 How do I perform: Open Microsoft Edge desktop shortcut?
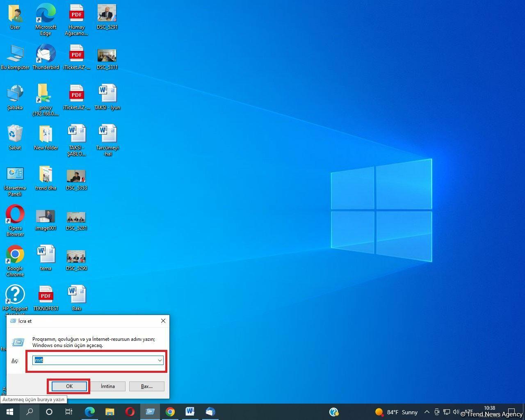pos(46,19)
